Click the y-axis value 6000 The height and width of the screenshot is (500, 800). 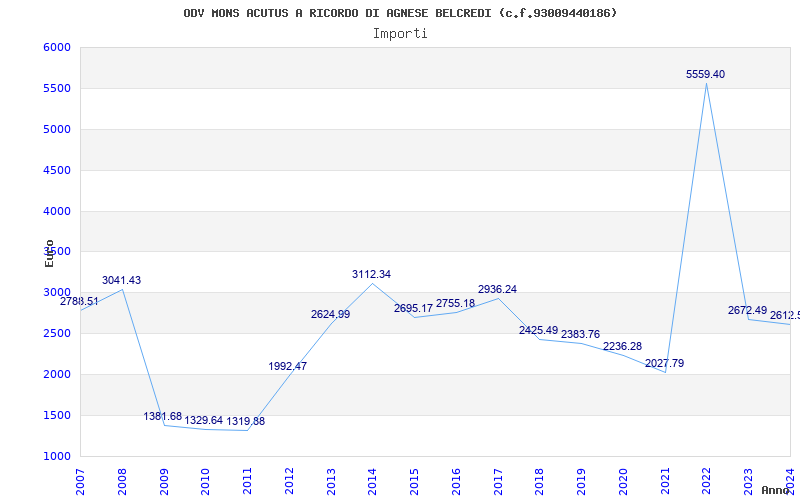(57, 47)
